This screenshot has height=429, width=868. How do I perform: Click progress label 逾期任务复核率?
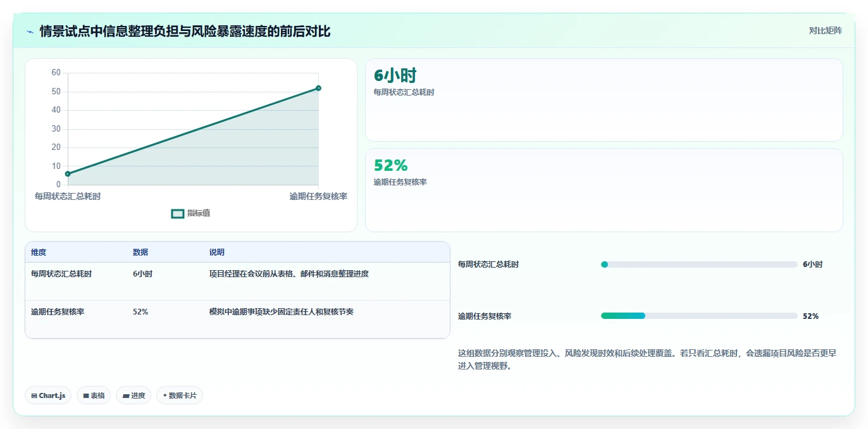coord(485,316)
